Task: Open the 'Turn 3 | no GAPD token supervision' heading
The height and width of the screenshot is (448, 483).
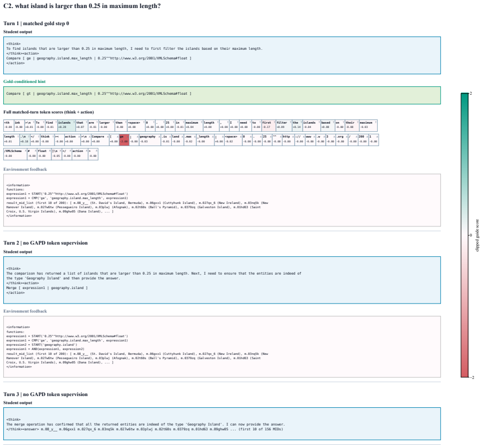Action: [45, 394]
